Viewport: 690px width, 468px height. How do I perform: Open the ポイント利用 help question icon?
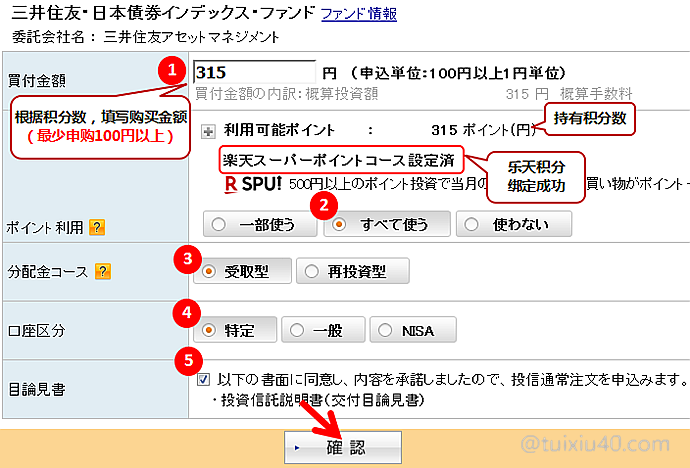click(x=97, y=227)
